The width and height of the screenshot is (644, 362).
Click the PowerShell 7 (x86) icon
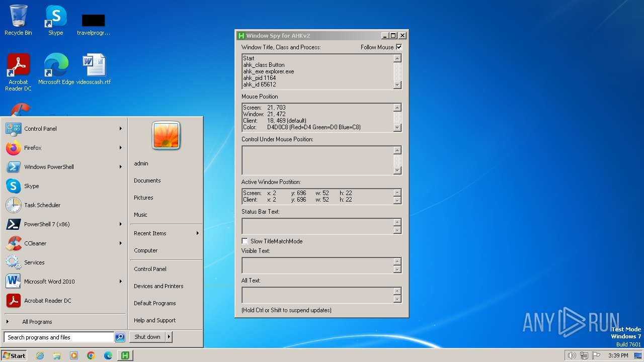tap(14, 224)
